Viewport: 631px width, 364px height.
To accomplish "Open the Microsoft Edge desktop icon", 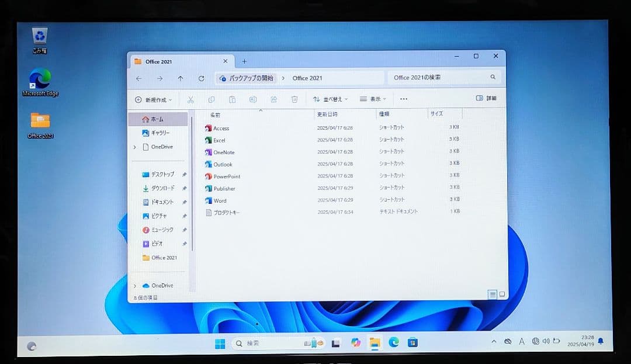I will [x=40, y=79].
